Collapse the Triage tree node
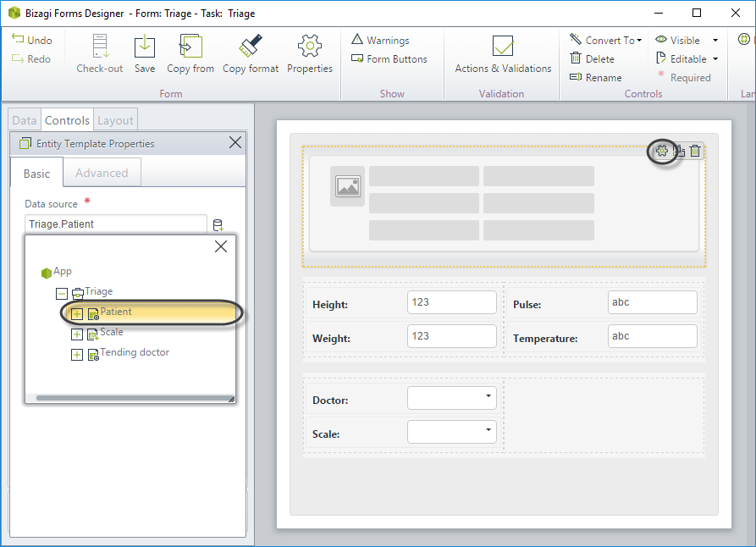756x547 pixels. pyautogui.click(x=62, y=293)
